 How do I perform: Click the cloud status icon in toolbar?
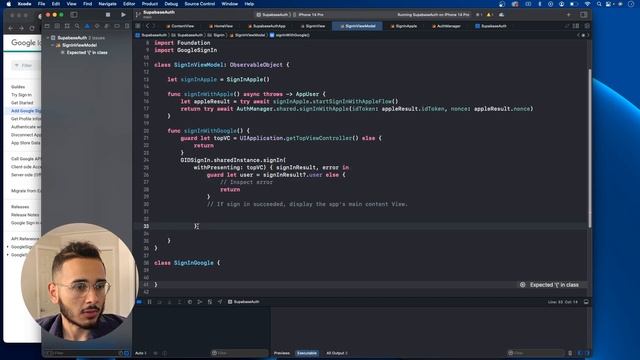click(x=501, y=15)
